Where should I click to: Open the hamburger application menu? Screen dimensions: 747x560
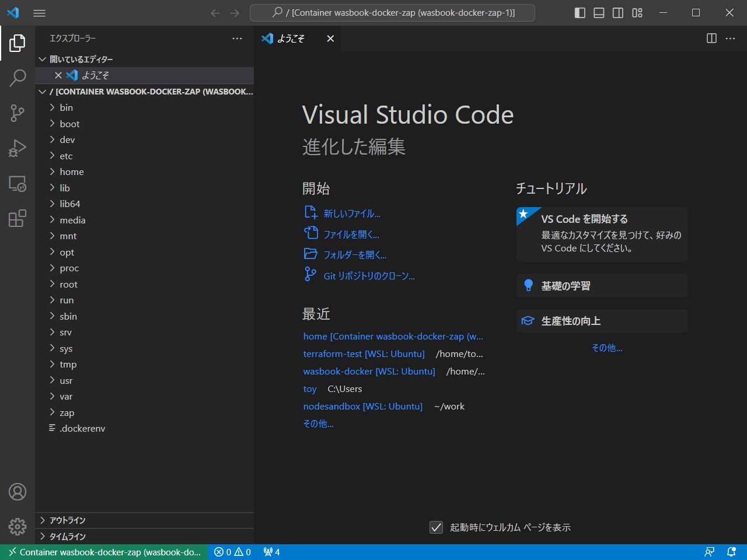tap(39, 13)
